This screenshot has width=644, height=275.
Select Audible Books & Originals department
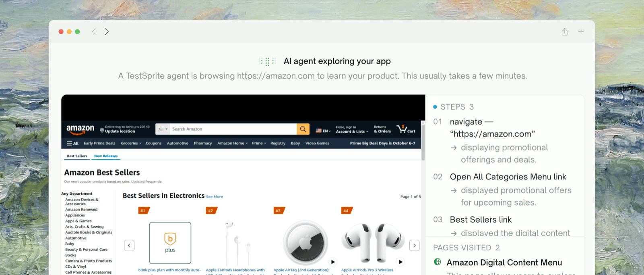pyautogui.click(x=89, y=232)
